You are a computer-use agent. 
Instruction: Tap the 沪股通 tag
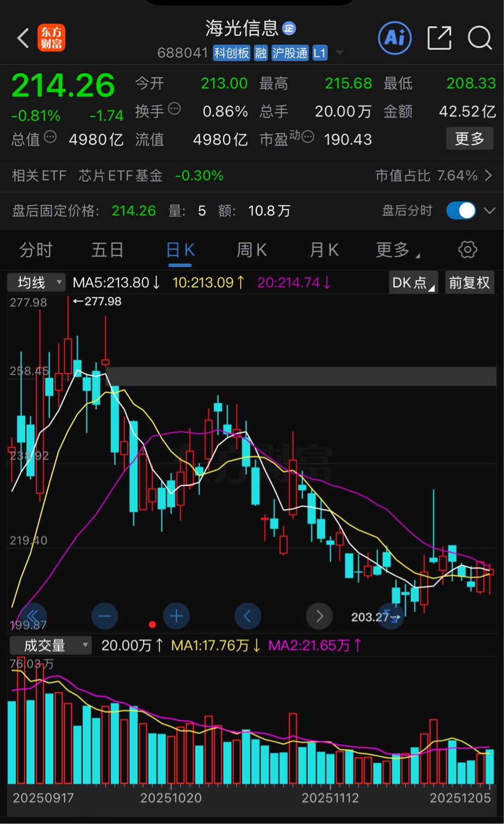pos(290,53)
